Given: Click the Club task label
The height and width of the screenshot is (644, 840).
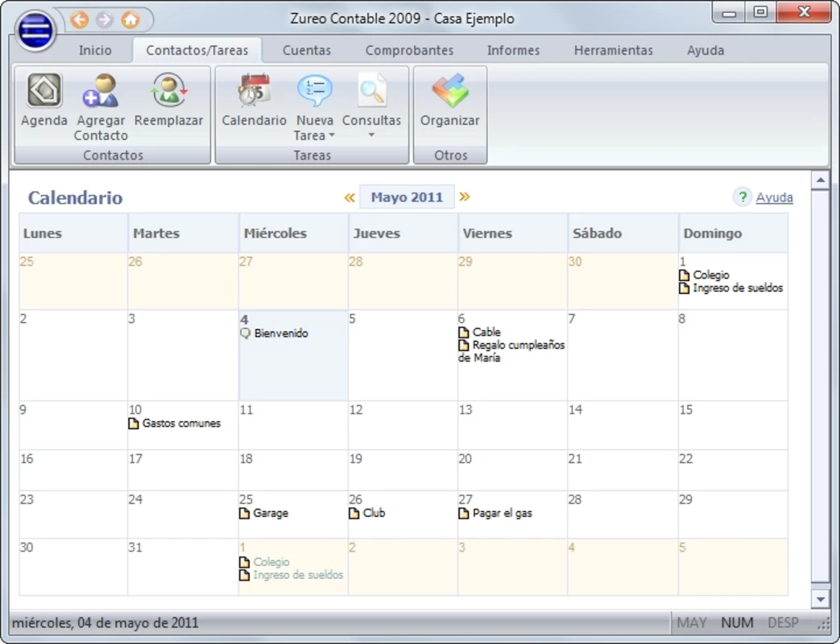Looking at the screenshot, I should pos(374,514).
